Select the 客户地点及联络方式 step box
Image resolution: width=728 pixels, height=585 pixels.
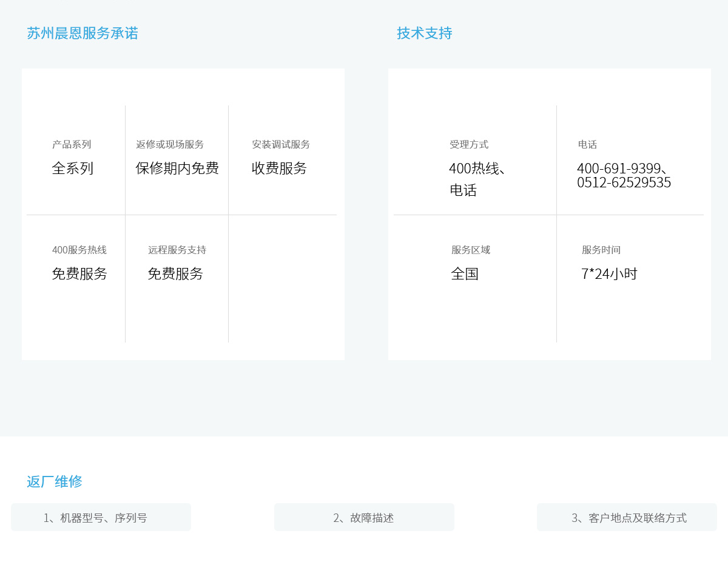coord(627,518)
